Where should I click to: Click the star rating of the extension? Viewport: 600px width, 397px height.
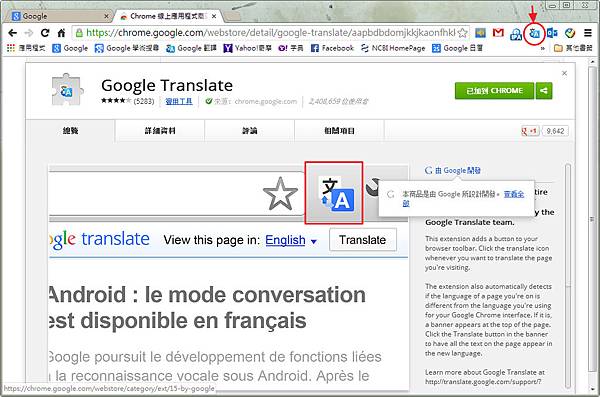(116, 101)
